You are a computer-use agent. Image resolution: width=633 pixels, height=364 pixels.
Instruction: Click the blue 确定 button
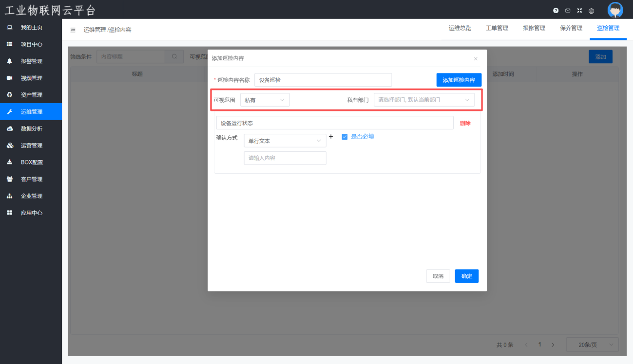tap(466, 276)
